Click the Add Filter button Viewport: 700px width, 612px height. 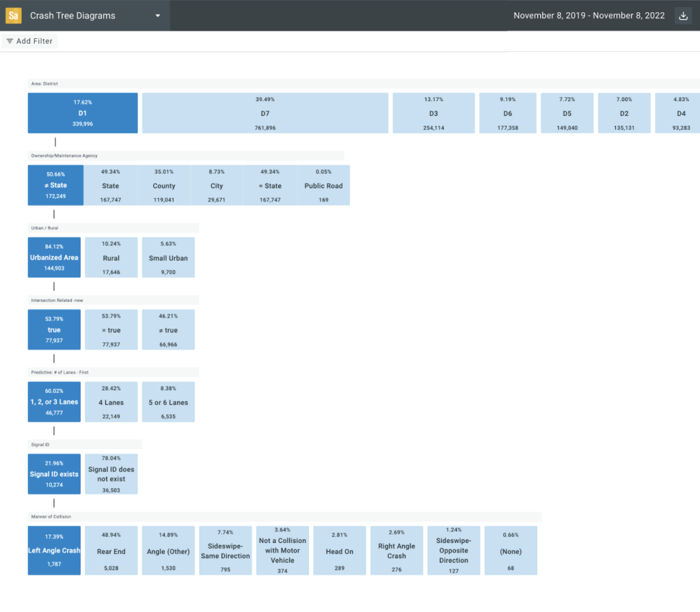[x=29, y=41]
